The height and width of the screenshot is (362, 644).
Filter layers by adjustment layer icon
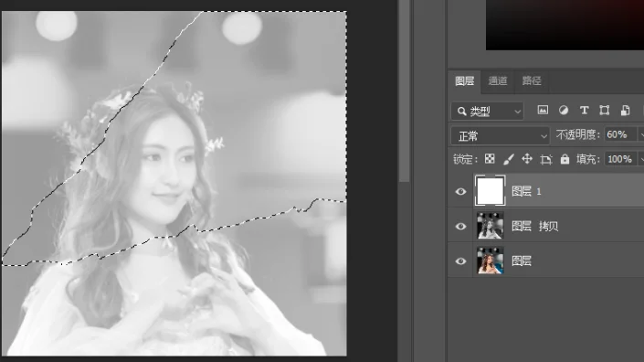564,110
